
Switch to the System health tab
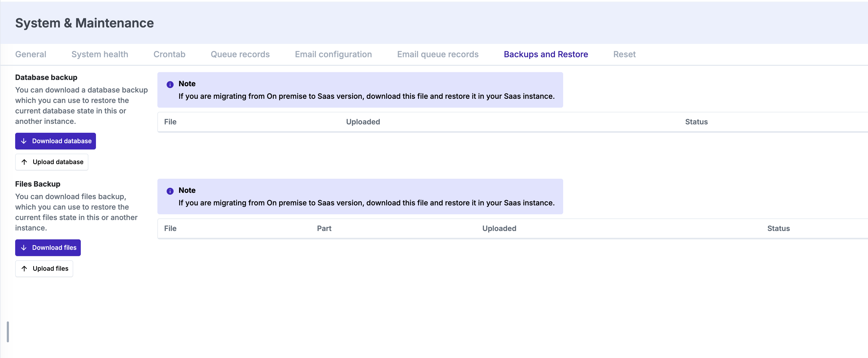[x=100, y=54]
